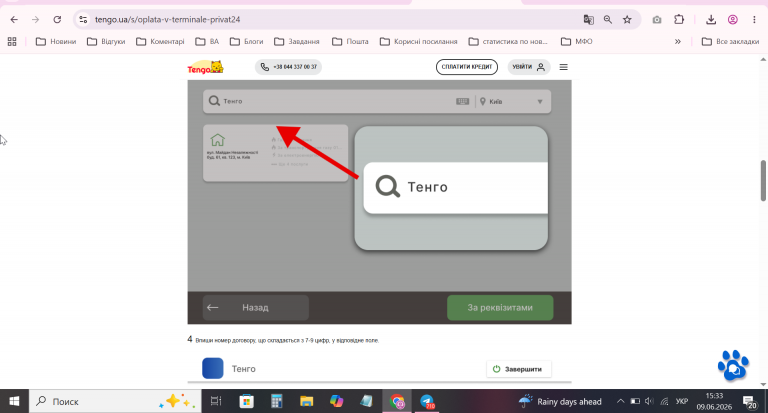Open the Коментарі bookmark folder
Viewport: 768px width, 413px height.
coord(160,42)
